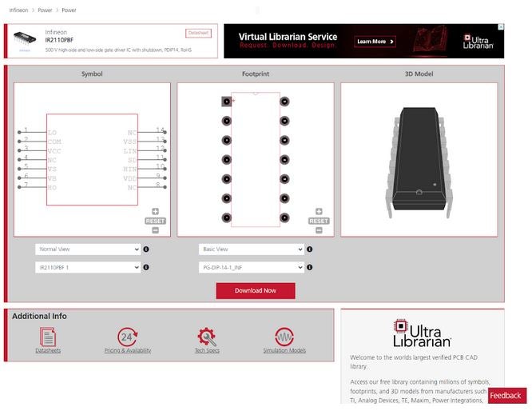Viewport: 532px width, 411px height.
Task: Click the Ultra Librarian logo in sidebar
Action: (422, 333)
